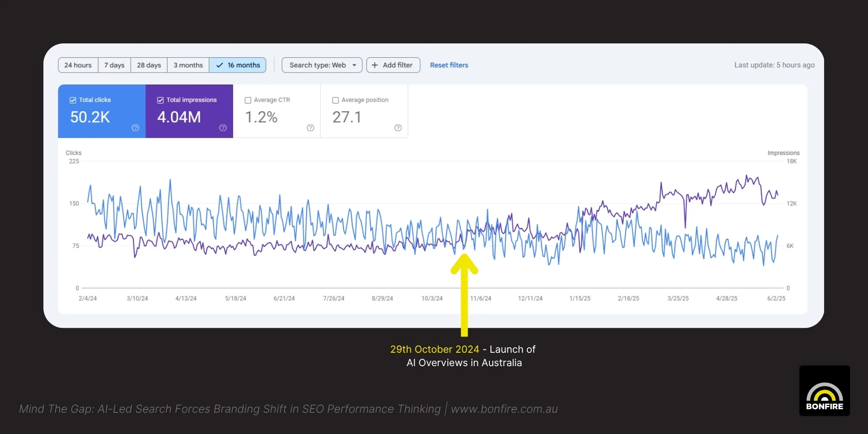Click the Reset filters link

[449, 65]
